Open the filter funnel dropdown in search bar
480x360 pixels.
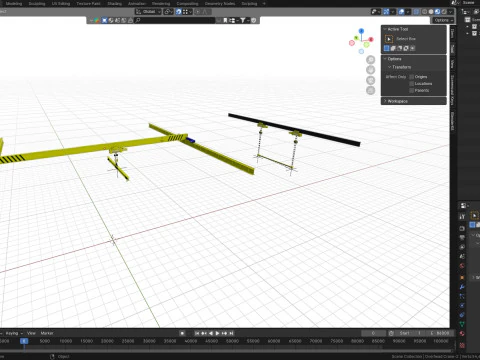[x=244, y=20]
